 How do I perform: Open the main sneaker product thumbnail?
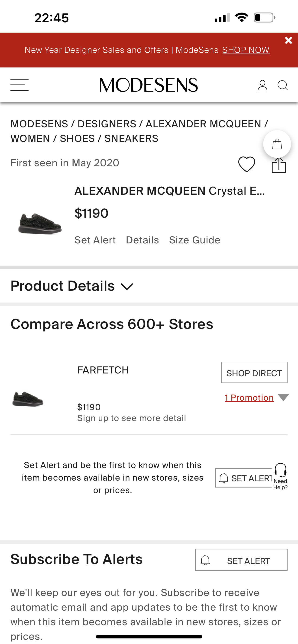(x=40, y=223)
